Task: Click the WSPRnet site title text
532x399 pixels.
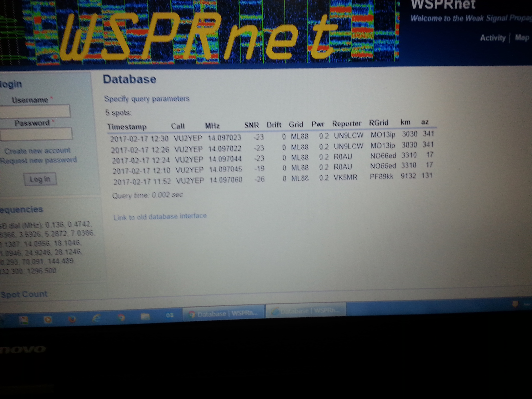Action: 443,5
